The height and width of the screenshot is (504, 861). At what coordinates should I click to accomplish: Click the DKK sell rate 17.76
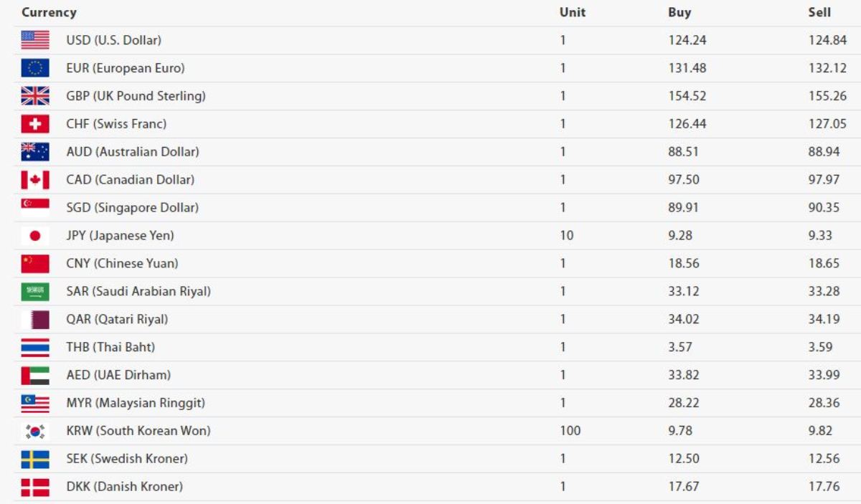coord(824,487)
